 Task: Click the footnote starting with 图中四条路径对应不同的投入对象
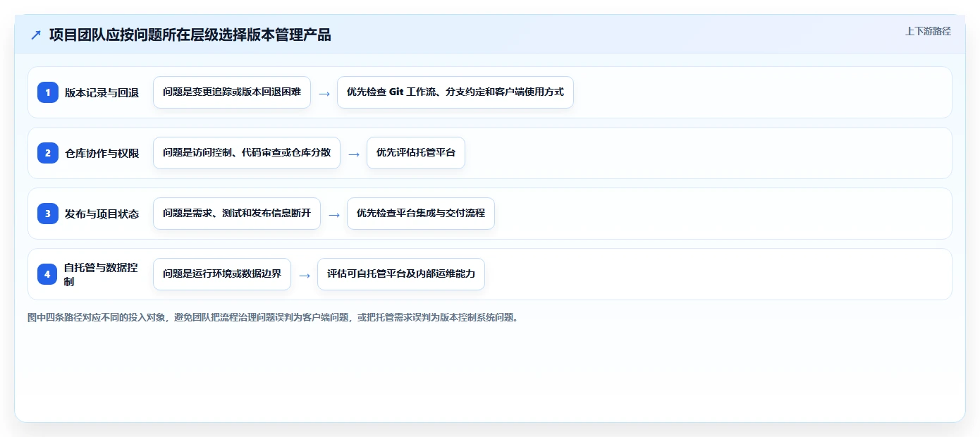tap(274, 317)
